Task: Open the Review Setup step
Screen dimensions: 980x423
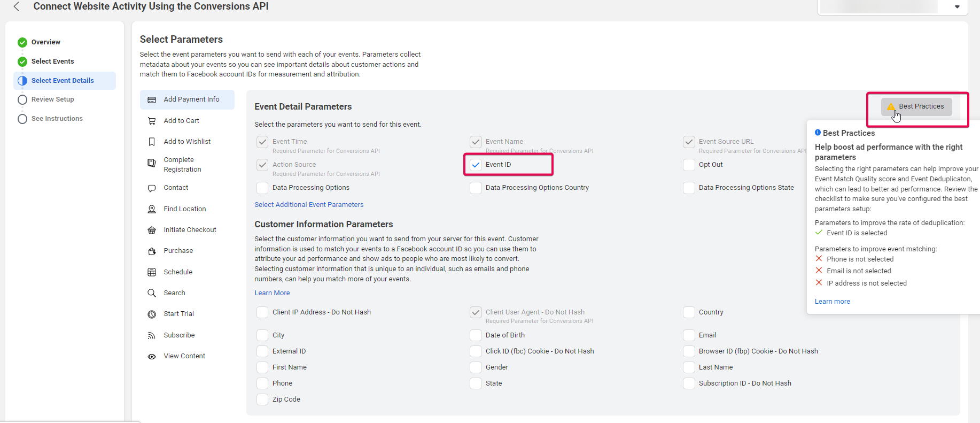Action: (x=52, y=99)
